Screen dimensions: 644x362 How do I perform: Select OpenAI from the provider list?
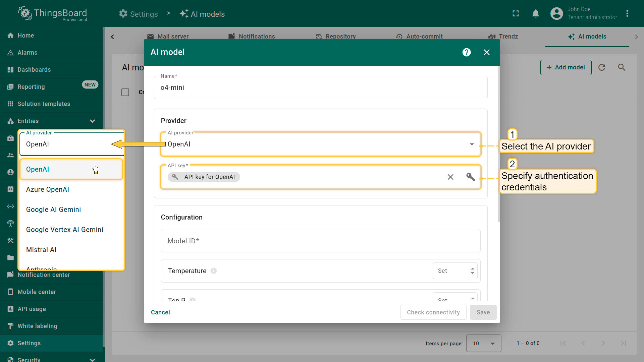pyautogui.click(x=71, y=169)
